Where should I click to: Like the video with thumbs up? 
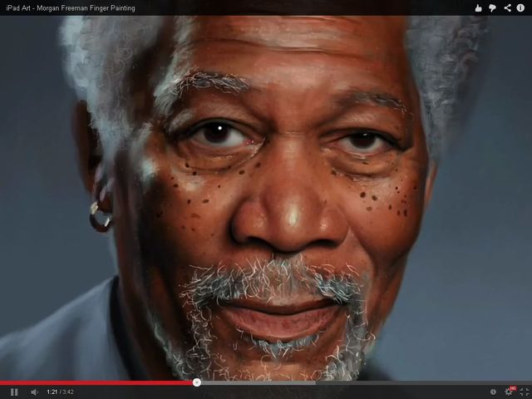pyautogui.click(x=479, y=8)
